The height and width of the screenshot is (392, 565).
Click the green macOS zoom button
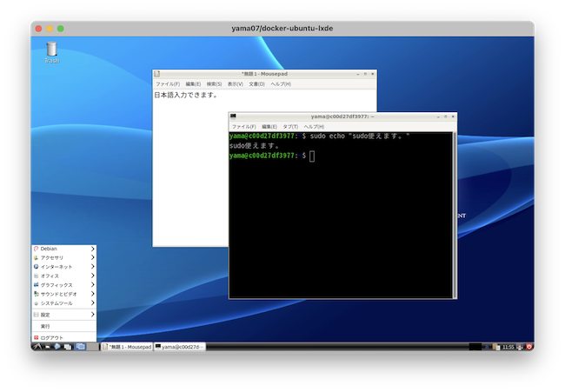tap(61, 29)
